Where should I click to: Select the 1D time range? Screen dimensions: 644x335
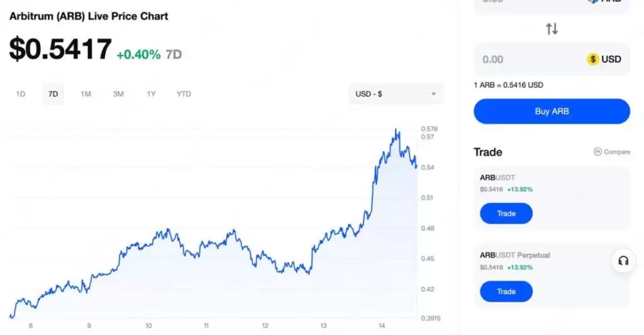(x=21, y=94)
